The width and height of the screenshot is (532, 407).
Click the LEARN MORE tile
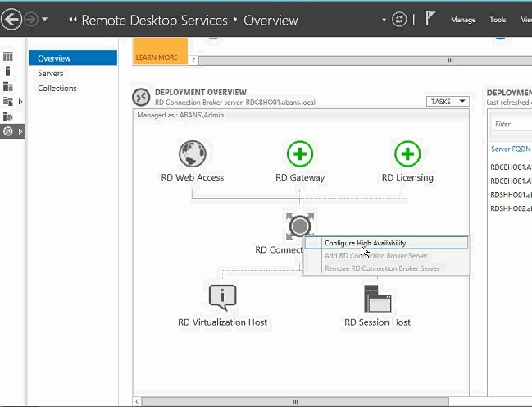160,51
